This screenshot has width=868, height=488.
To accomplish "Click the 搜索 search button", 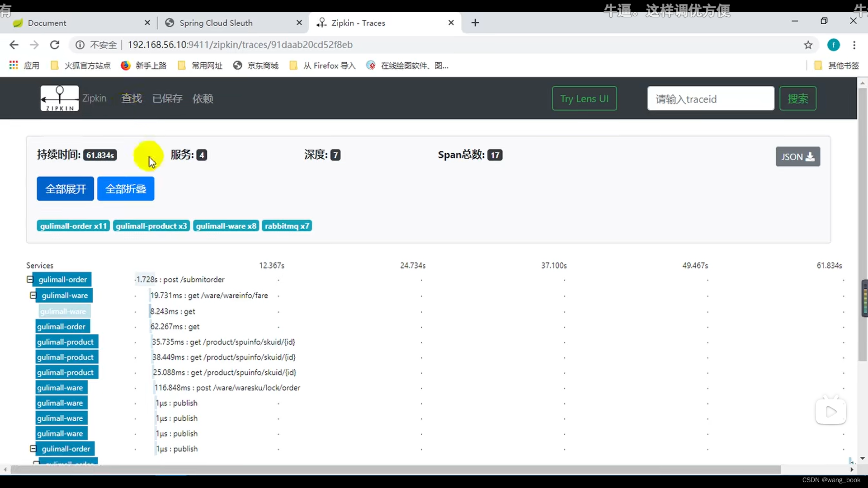I will [798, 99].
